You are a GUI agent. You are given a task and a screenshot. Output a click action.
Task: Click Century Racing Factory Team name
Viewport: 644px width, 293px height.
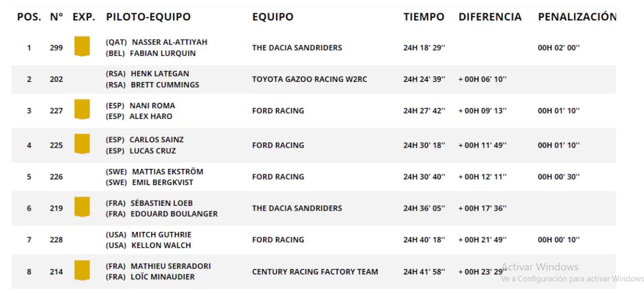coord(315,272)
